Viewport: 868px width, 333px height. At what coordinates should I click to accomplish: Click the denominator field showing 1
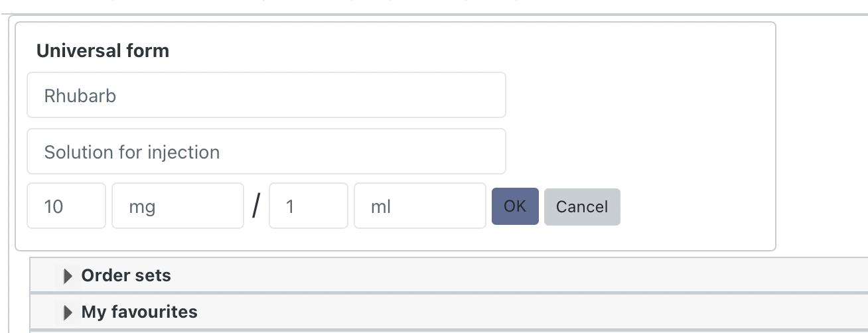pyautogui.click(x=308, y=206)
